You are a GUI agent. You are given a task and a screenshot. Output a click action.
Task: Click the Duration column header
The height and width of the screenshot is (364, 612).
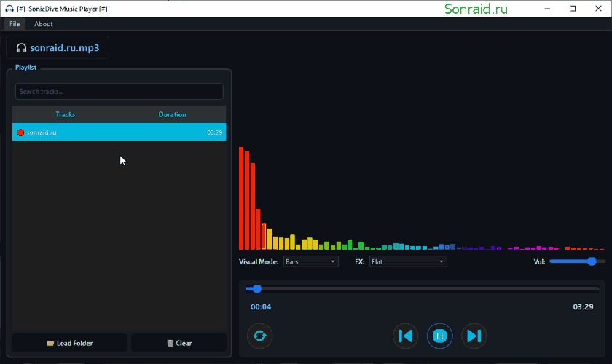[172, 114]
